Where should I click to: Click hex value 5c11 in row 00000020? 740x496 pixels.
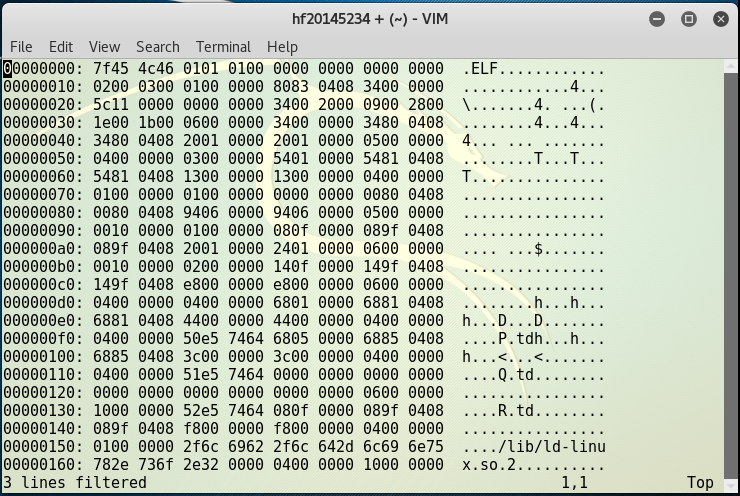pos(110,104)
